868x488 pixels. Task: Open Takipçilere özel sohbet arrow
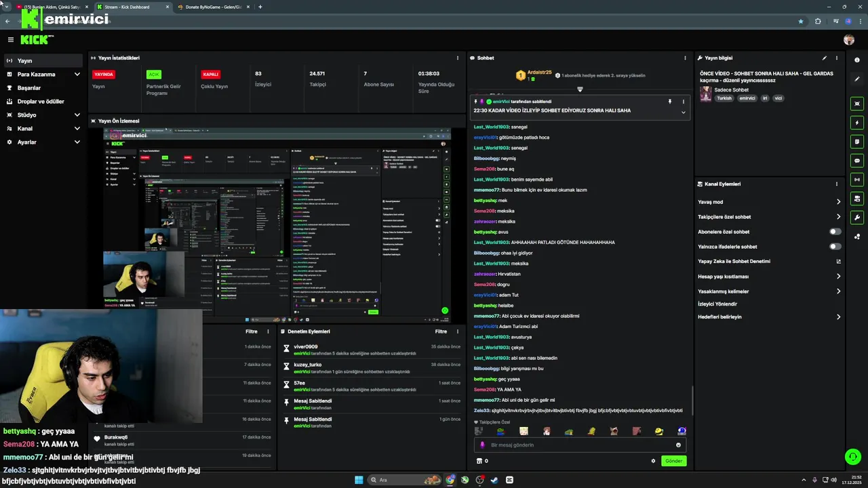(838, 217)
